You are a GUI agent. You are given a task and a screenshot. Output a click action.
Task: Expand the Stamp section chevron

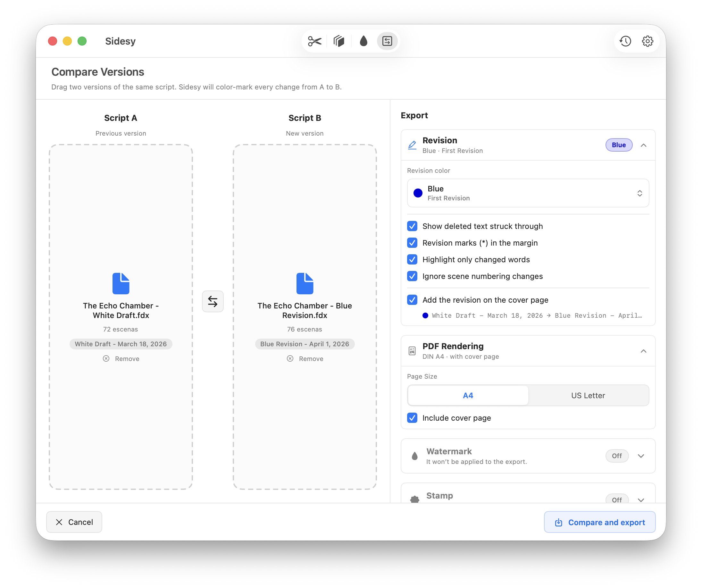click(x=641, y=500)
